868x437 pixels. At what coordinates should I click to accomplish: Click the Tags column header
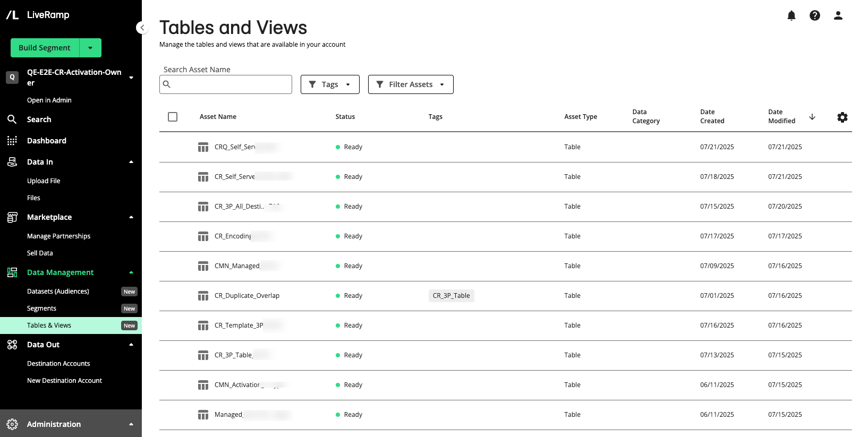pyautogui.click(x=436, y=117)
